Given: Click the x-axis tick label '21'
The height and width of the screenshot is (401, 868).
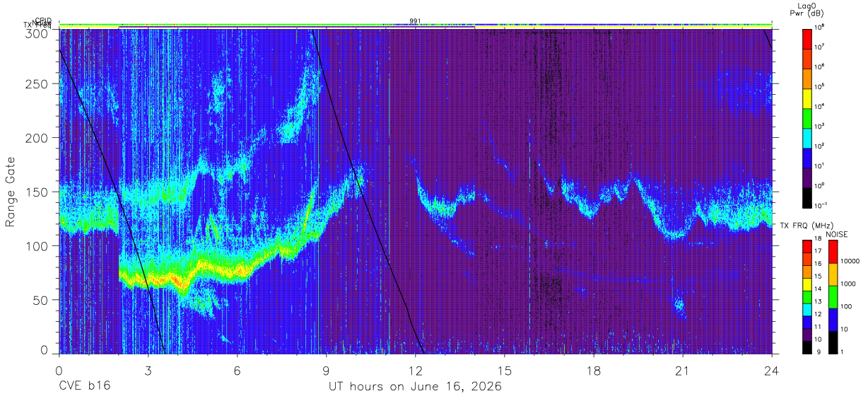Looking at the screenshot, I should click(683, 370).
